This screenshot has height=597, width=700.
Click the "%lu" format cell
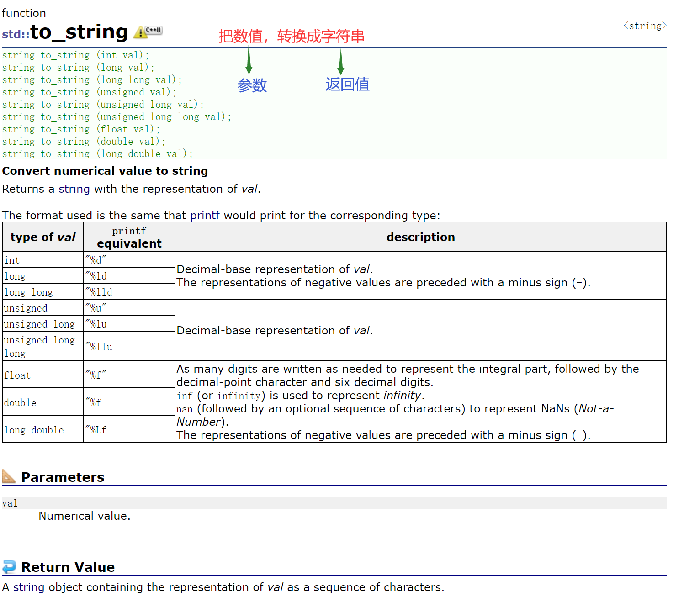point(129,324)
